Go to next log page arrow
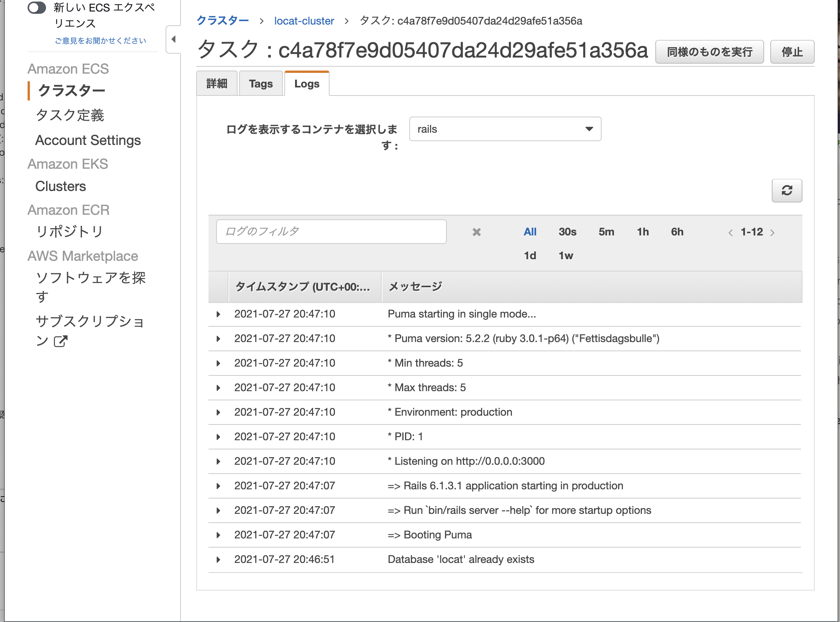 click(x=773, y=233)
